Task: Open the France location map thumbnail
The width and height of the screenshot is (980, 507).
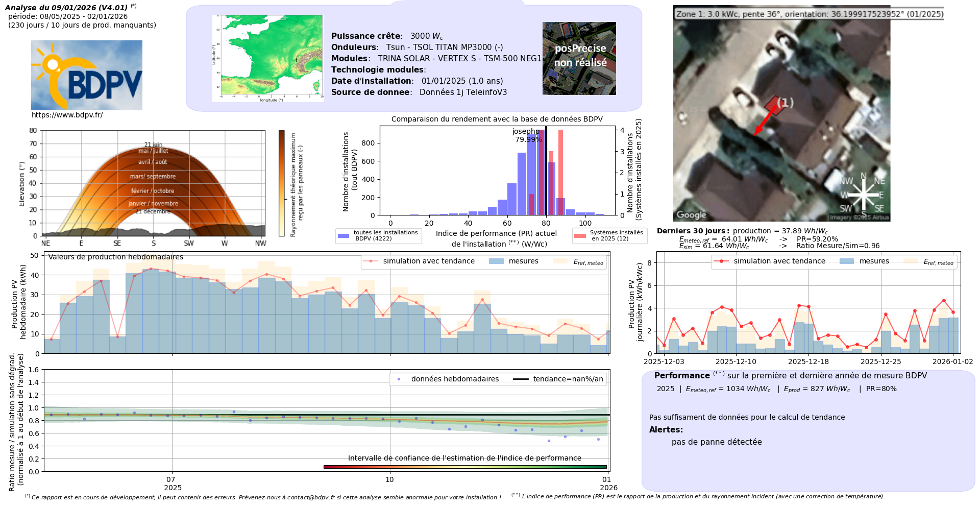Action: click(x=268, y=58)
